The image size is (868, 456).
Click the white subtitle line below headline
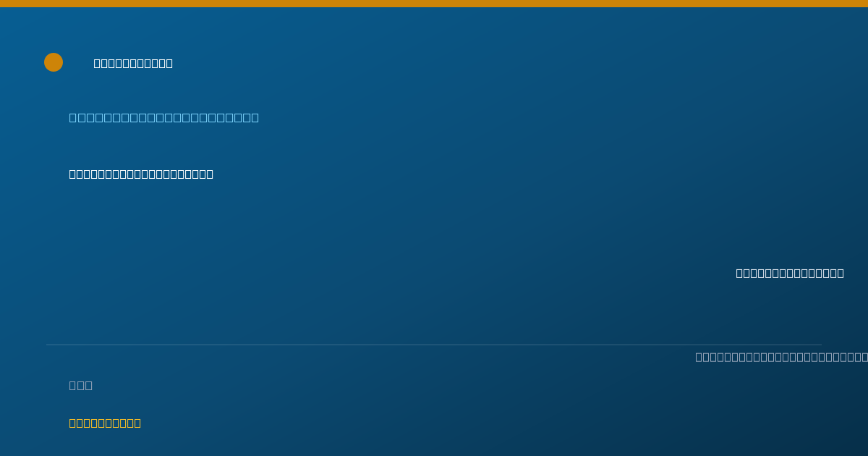[141, 174]
